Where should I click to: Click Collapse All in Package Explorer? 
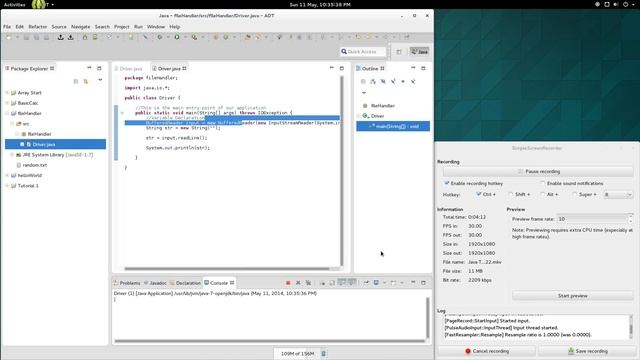click(x=76, y=82)
